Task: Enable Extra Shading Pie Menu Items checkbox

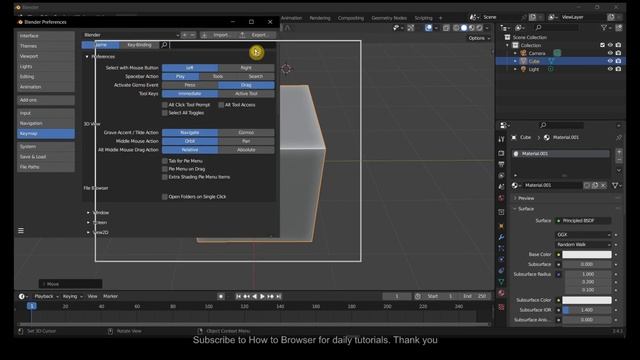Action: tap(165, 177)
